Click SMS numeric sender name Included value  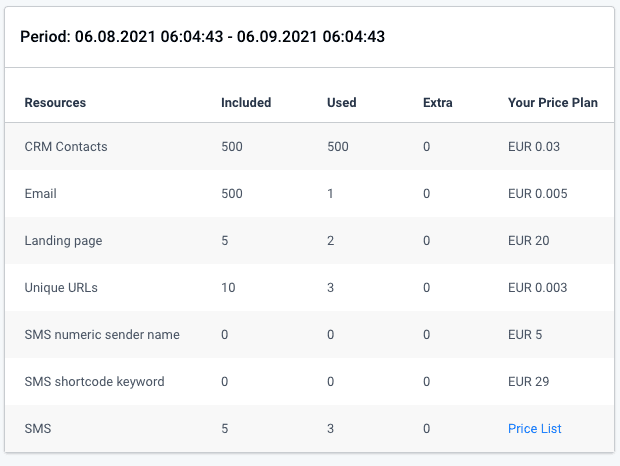225,335
